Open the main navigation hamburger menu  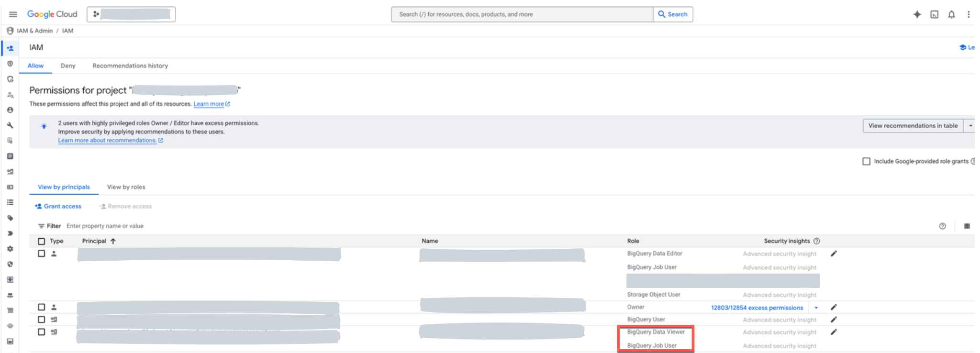13,14
